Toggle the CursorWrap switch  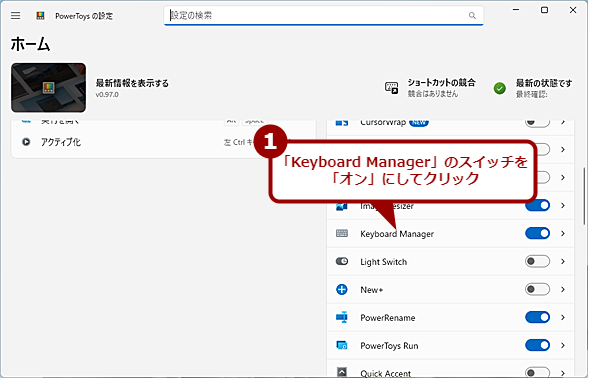[x=537, y=122]
